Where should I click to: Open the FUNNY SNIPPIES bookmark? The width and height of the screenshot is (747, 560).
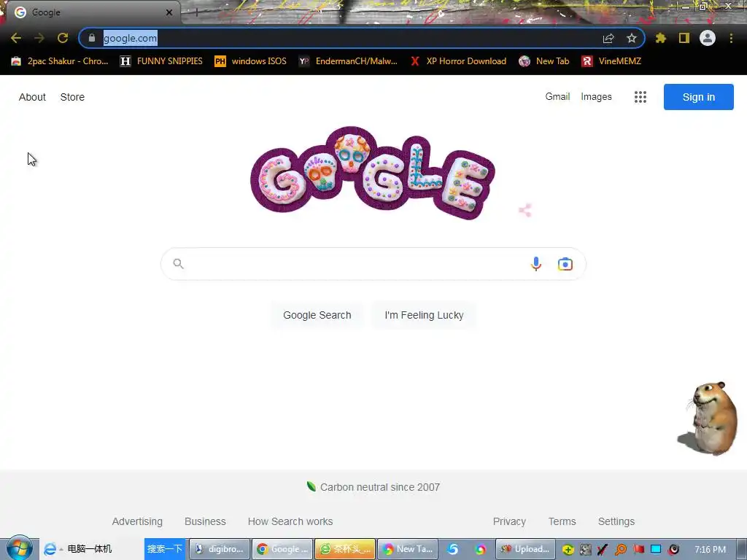[161, 61]
